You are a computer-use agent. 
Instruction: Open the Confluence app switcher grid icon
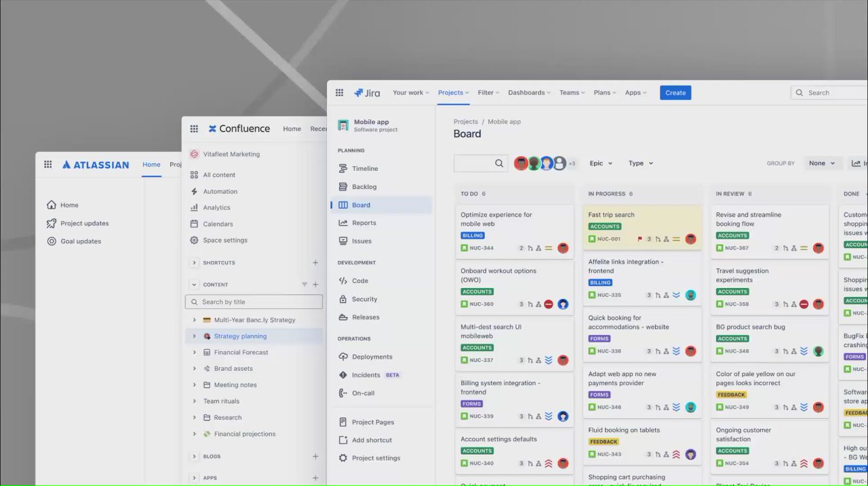(x=194, y=129)
